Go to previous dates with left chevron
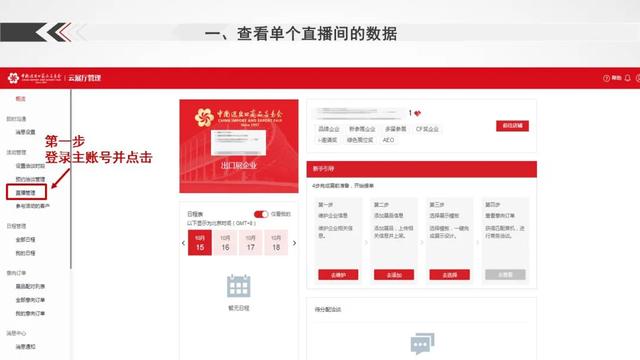Screen dimensions: 640x360 (x=183, y=243)
